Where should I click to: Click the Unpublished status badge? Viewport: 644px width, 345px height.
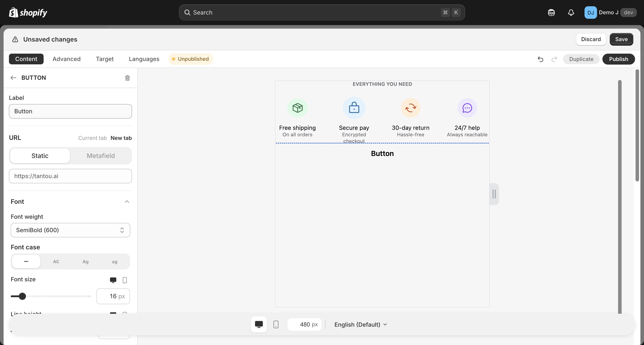[191, 59]
